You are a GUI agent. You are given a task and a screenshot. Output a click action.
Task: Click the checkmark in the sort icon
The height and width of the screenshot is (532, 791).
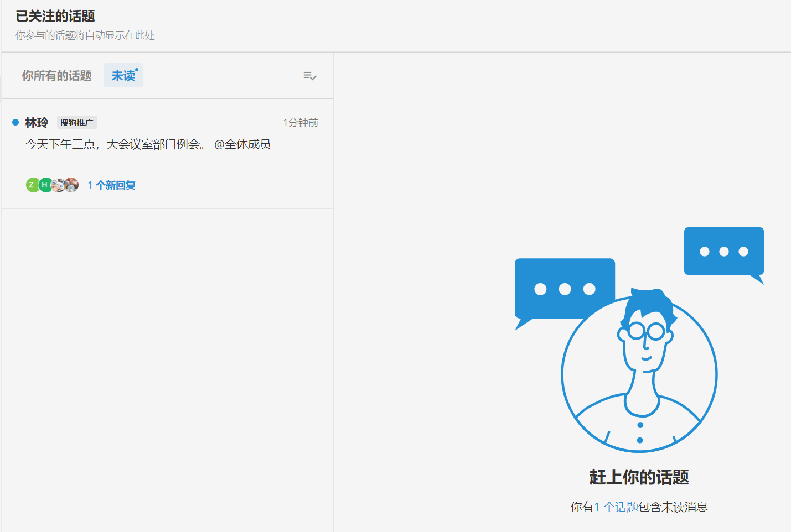click(x=313, y=78)
